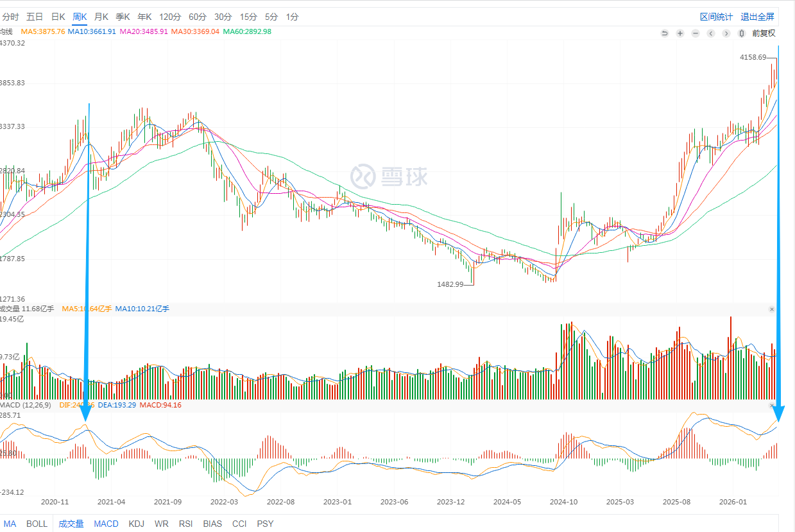Open the 前复权 adjustment dropdown
The image size is (795, 532).
point(764,33)
